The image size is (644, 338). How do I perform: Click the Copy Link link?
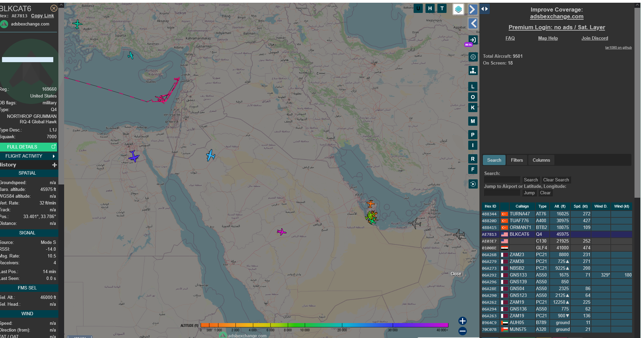[x=42, y=16]
